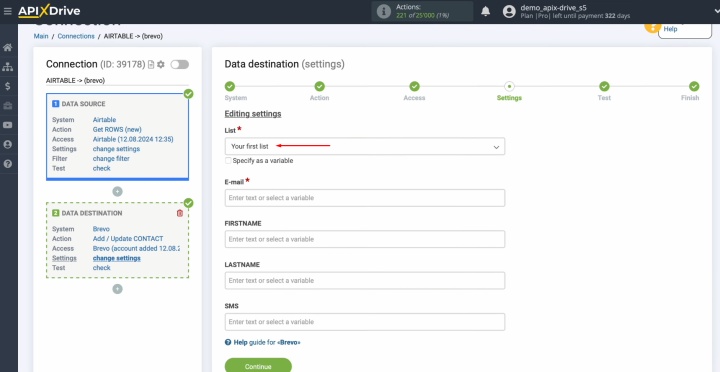Viewport: 720px width, 372px height.
Task: Delete the Data Destination block
Action: [180, 213]
